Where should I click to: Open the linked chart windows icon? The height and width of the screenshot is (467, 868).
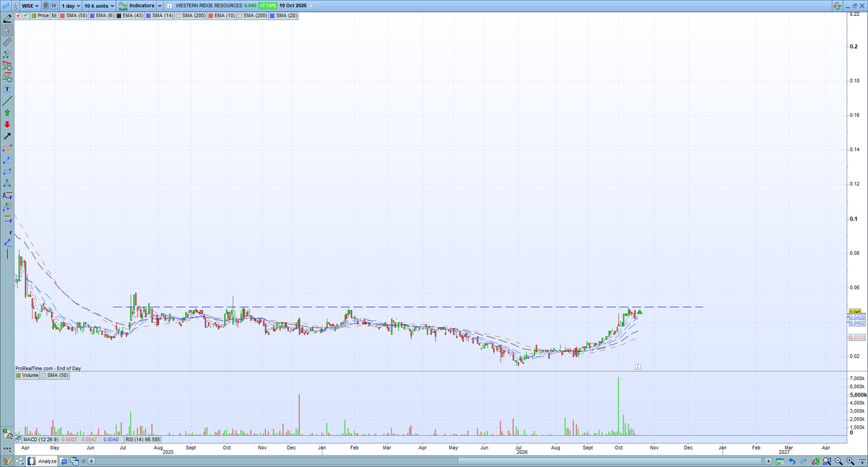pyautogui.click(x=75, y=461)
